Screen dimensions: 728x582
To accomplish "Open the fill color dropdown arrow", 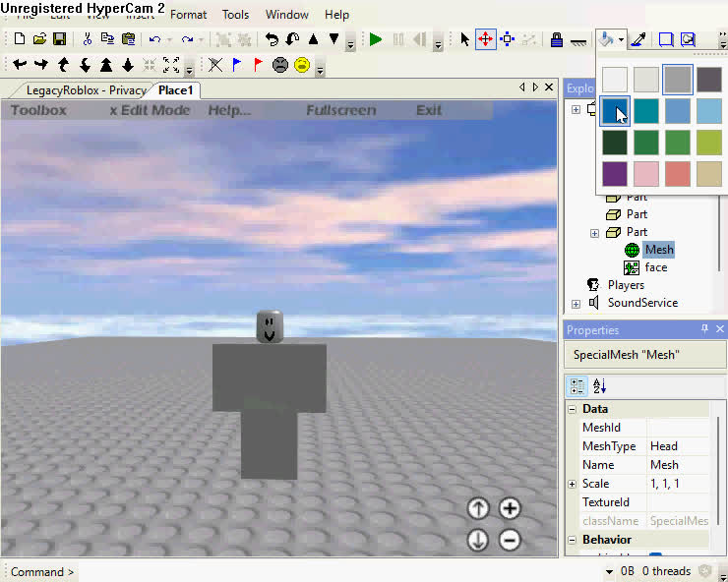I will (621, 39).
